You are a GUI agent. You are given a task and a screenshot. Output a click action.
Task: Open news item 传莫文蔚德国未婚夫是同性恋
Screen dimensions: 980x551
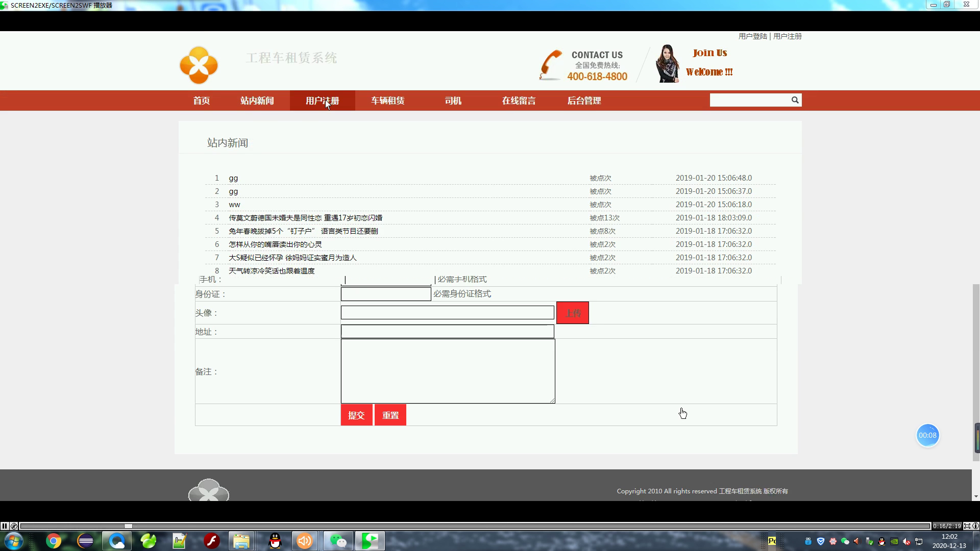pos(305,218)
